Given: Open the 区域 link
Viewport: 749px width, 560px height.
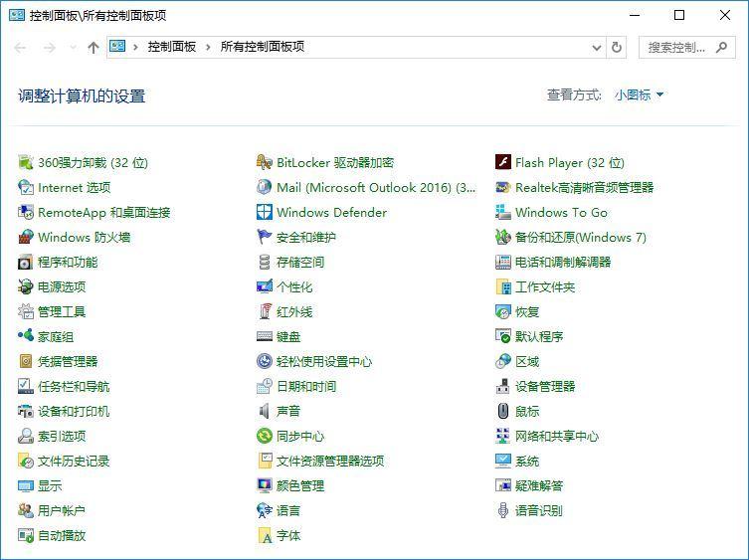Looking at the screenshot, I should pyautogui.click(x=527, y=361).
